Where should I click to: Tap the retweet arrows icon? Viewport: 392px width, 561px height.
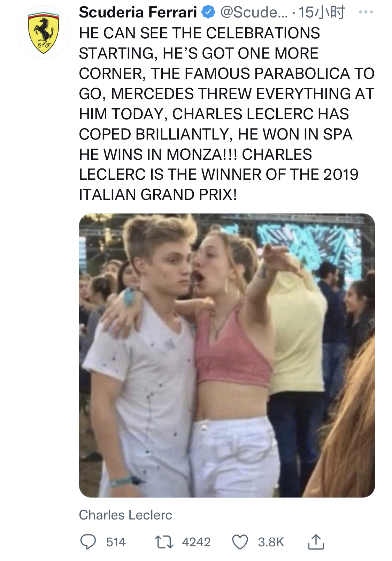[x=164, y=542]
